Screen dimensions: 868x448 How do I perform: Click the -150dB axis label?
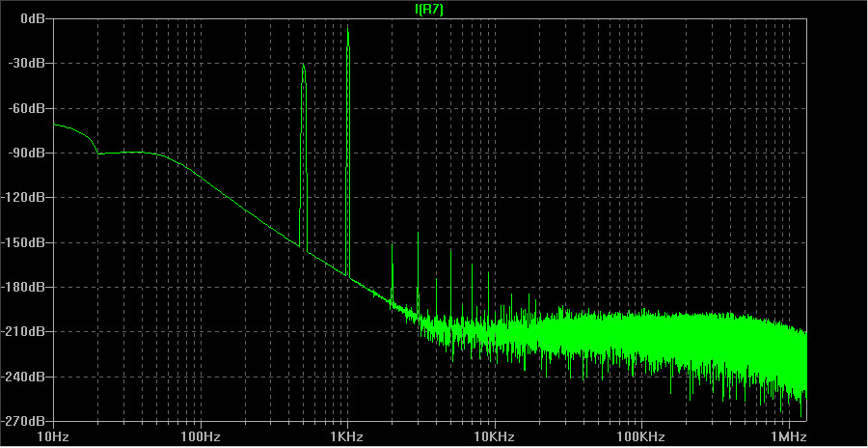point(24,242)
